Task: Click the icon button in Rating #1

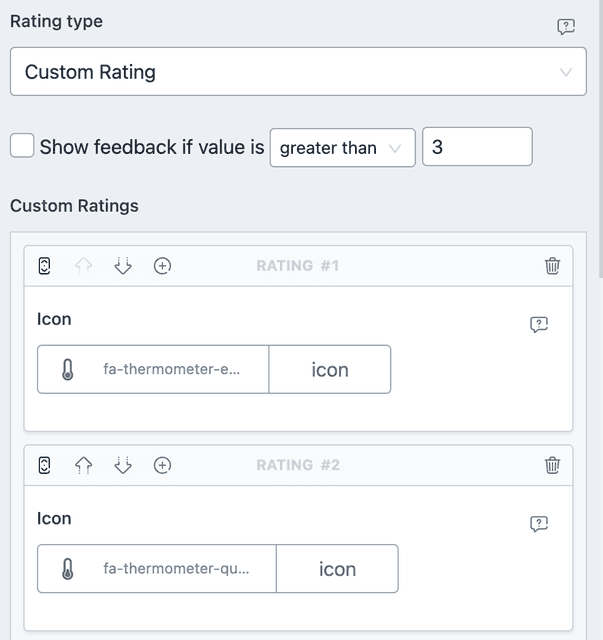Action: (x=330, y=369)
